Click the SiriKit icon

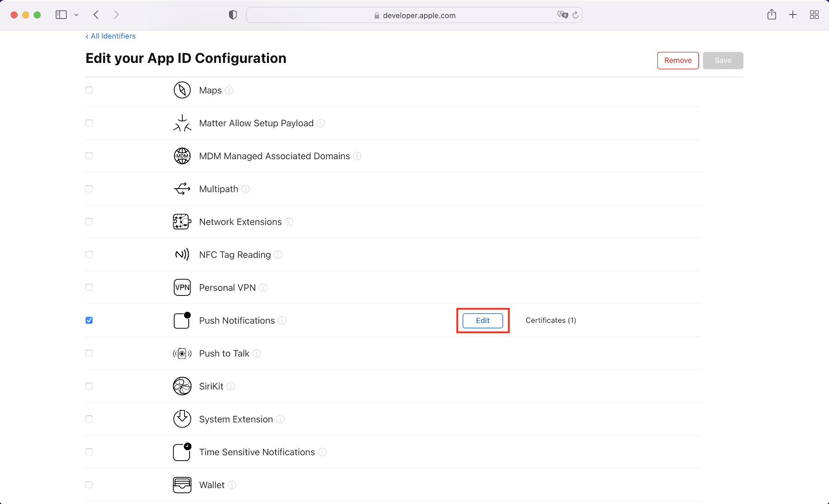tap(182, 386)
